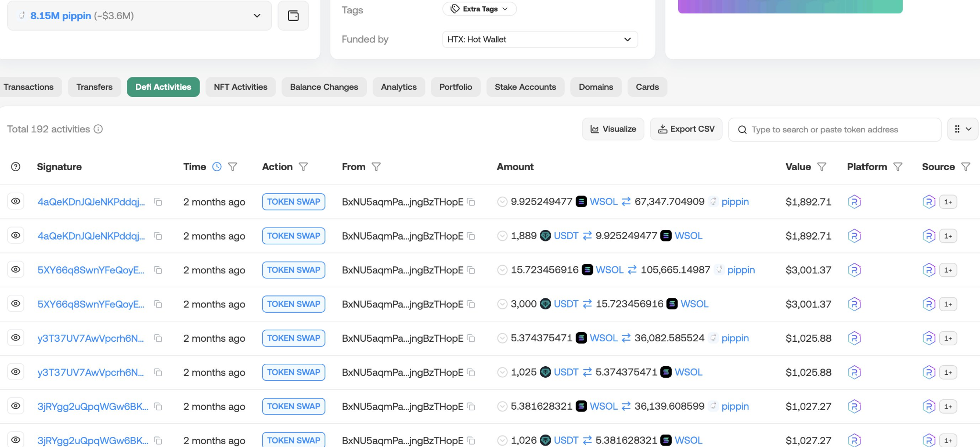Click the question-mark help icon in the table header

tap(16, 167)
